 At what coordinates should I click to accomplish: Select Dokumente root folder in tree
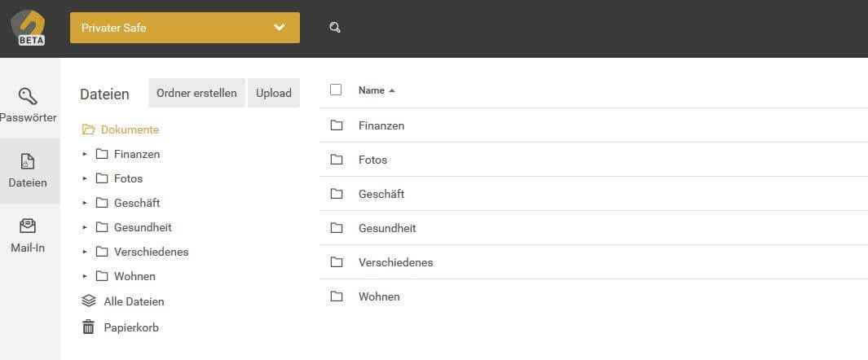point(120,130)
